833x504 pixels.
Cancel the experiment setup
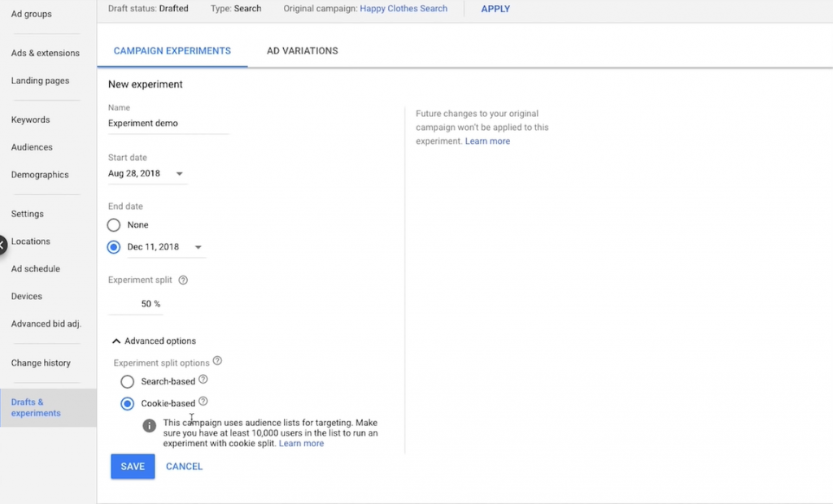[x=184, y=466]
